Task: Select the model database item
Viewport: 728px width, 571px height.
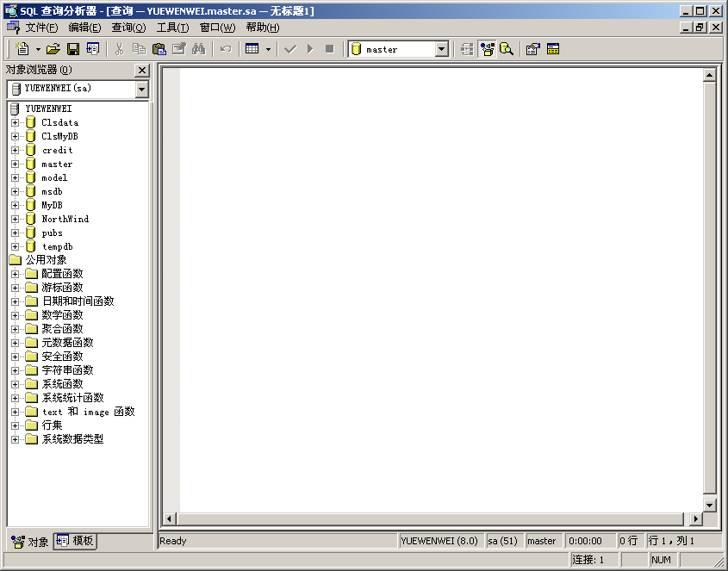Action: [54, 177]
